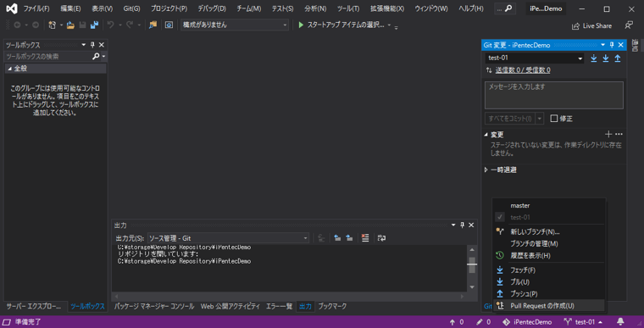This screenshot has height=328, width=644.
Task: Switch to エラー一覧 tab
Action: click(279, 306)
